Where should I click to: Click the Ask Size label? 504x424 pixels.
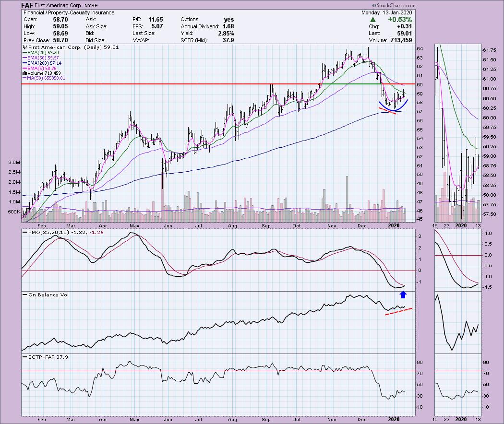[x=96, y=26]
